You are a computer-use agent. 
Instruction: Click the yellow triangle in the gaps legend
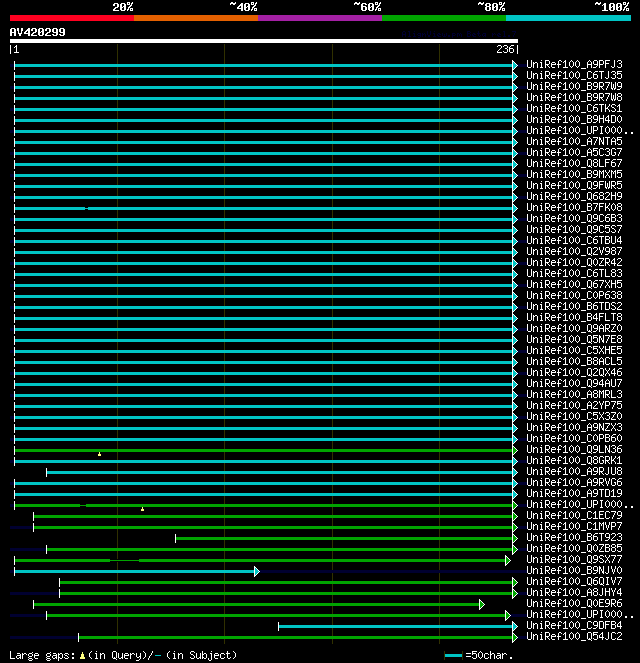83,655
